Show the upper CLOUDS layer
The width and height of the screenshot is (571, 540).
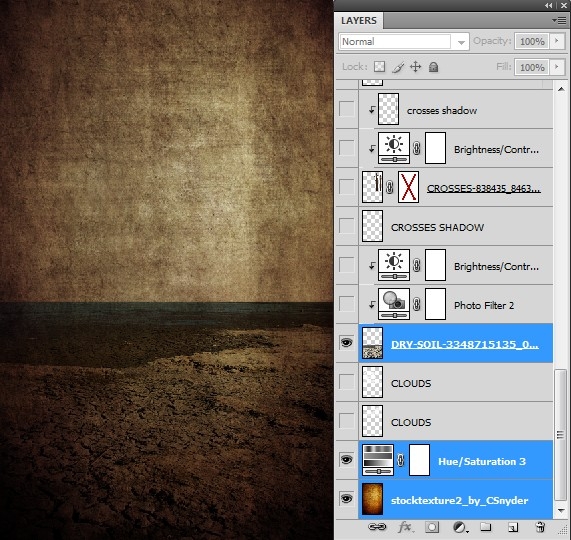coord(346,382)
